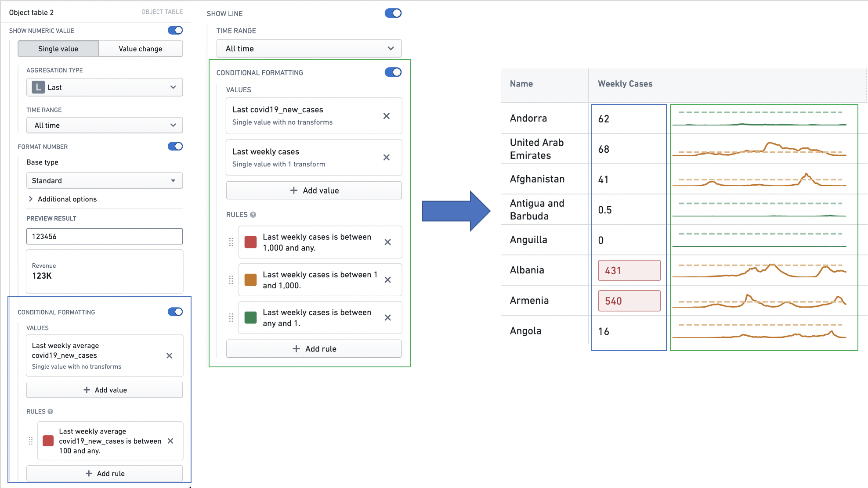Grab drag handle of any and 1 rule

[x=231, y=318]
